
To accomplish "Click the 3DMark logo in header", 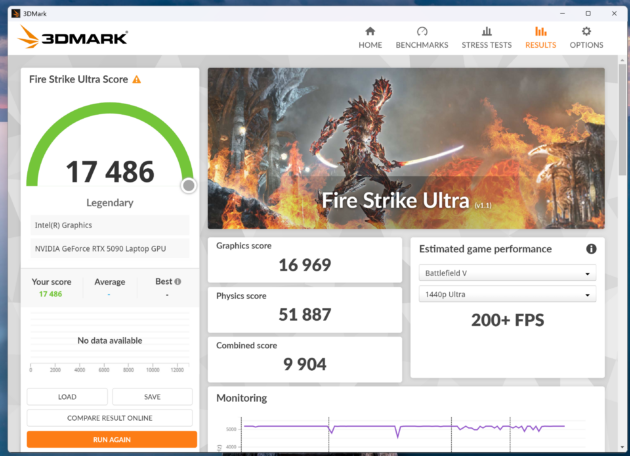I will click(73, 37).
